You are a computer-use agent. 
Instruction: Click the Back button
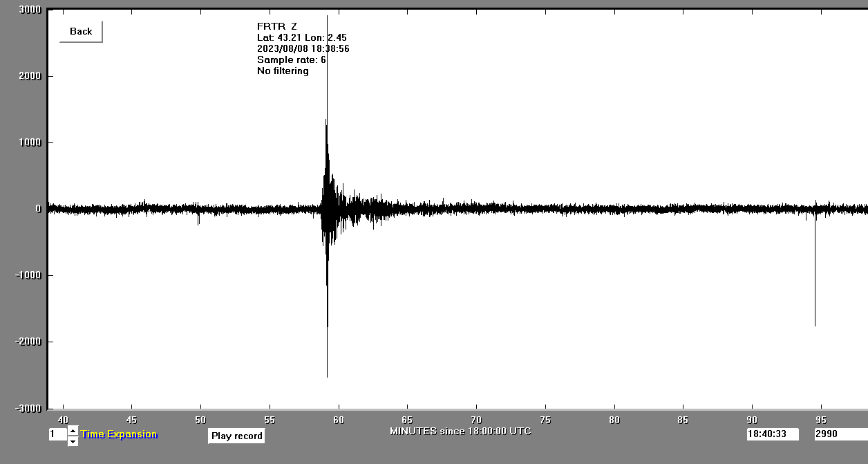[x=81, y=31]
